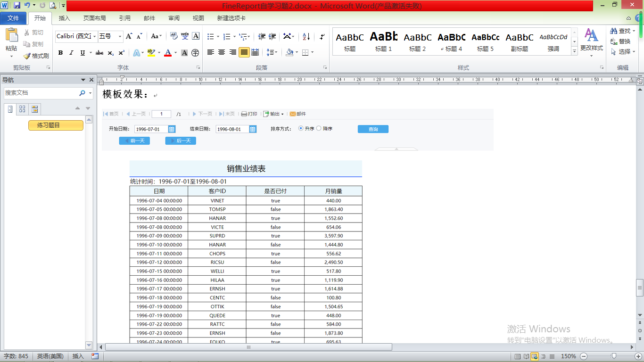Select the justify alignment button
Image resolution: width=644 pixels, height=362 pixels.
[244, 52]
